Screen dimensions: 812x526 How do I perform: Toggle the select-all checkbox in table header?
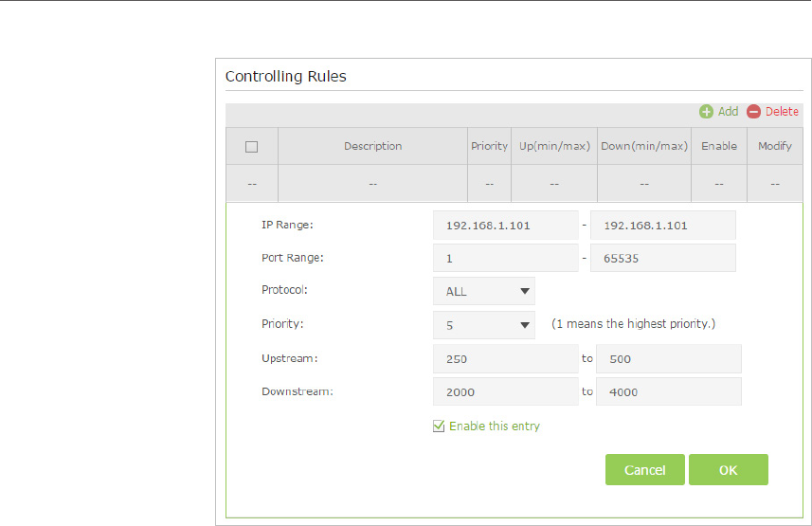pos(251,147)
